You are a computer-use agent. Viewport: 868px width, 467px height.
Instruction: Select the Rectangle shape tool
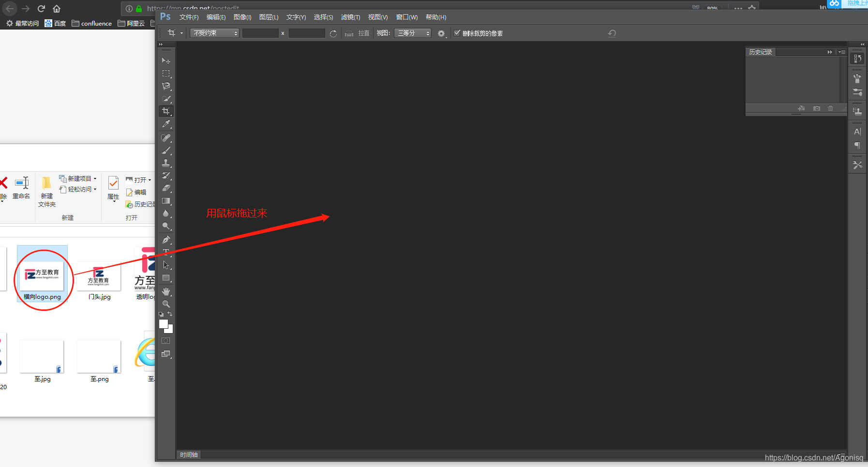[x=166, y=278]
